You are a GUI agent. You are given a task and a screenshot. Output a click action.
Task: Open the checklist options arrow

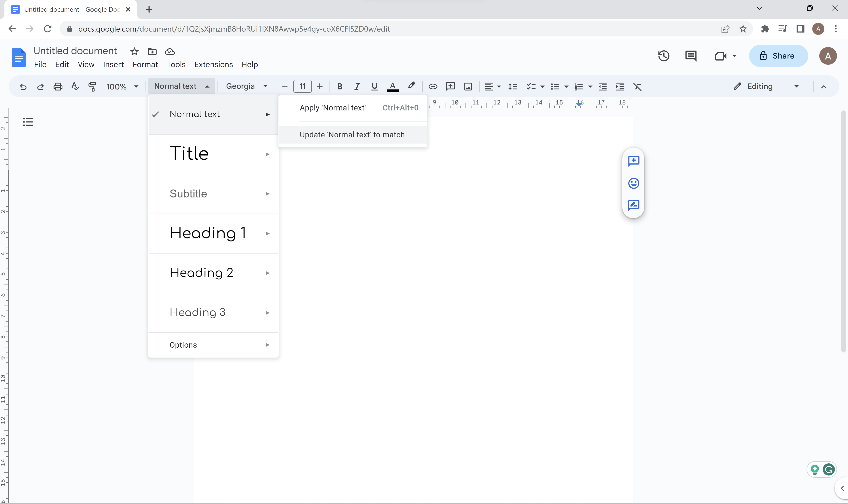[x=542, y=87]
